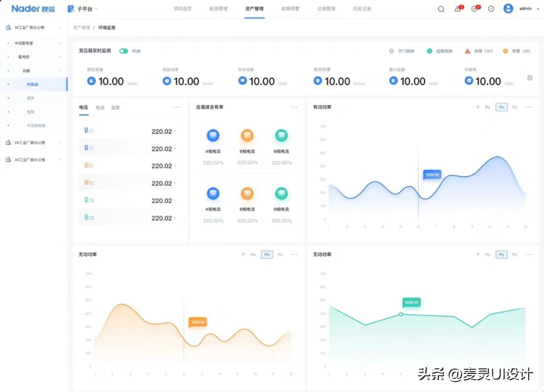Open the 电流 tab in the voltage panel
This screenshot has width=544, height=392.
[100, 107]
